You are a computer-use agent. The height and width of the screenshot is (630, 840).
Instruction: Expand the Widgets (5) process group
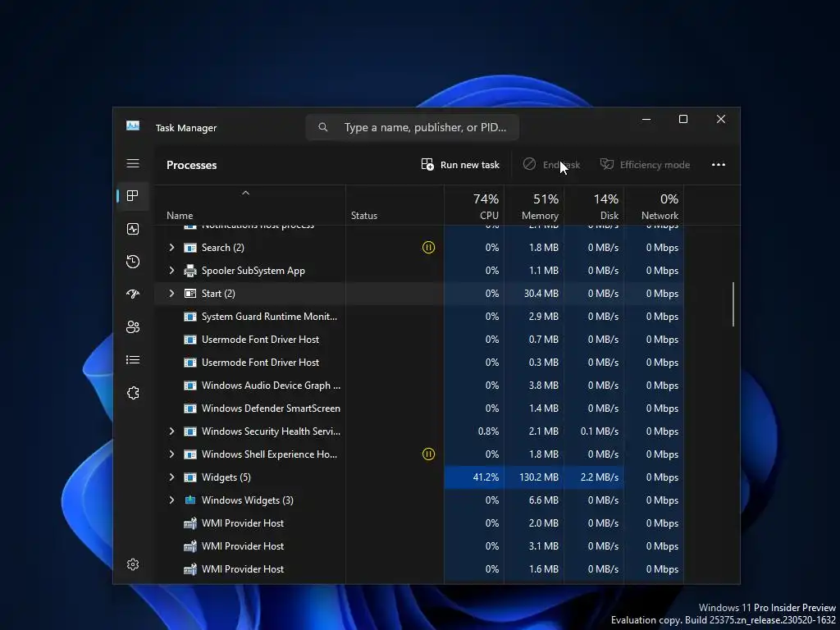[x=171, y=477]
